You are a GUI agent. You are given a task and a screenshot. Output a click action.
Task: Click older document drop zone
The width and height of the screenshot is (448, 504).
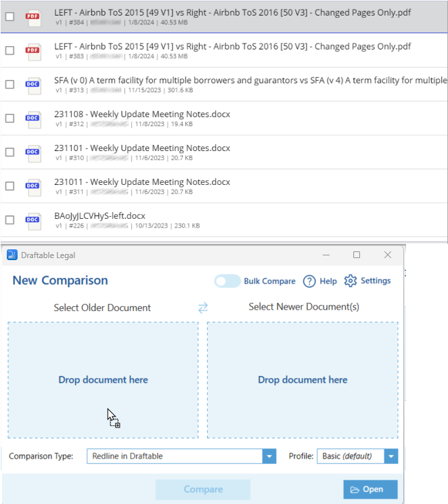click(x=103, y=380)
